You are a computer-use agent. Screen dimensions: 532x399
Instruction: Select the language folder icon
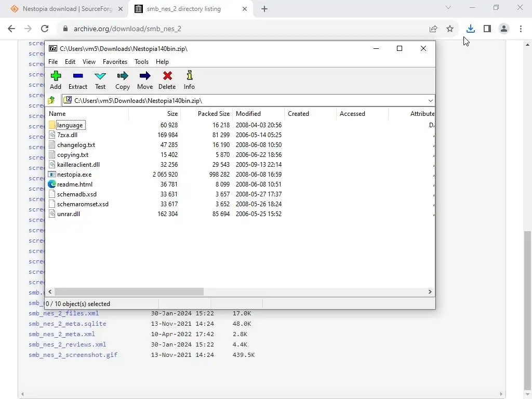52,125
